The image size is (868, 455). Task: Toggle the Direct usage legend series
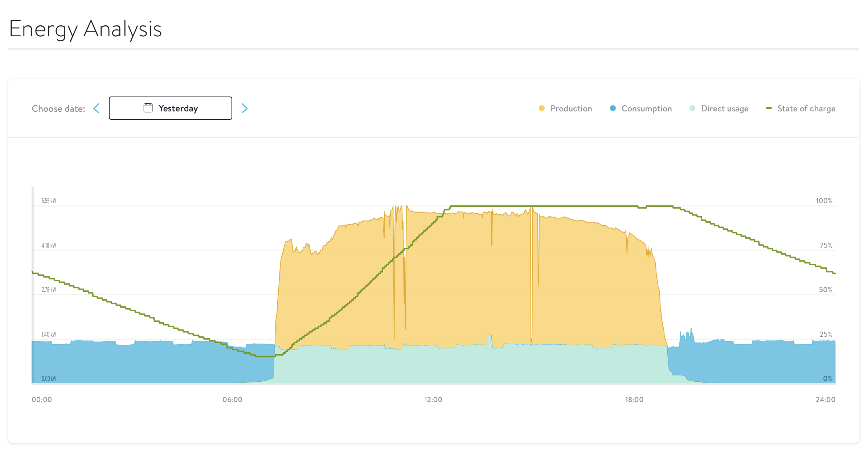point(724,108)
